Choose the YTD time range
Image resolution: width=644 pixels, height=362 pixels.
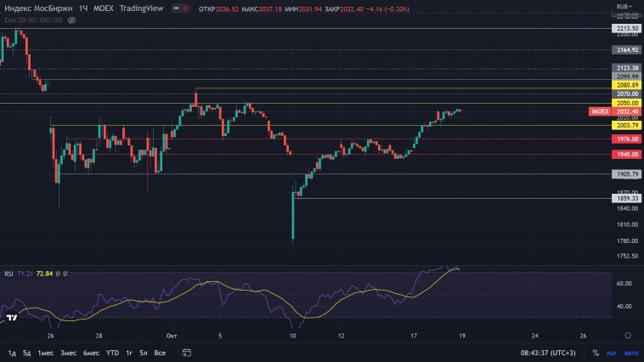click(112, 353)
